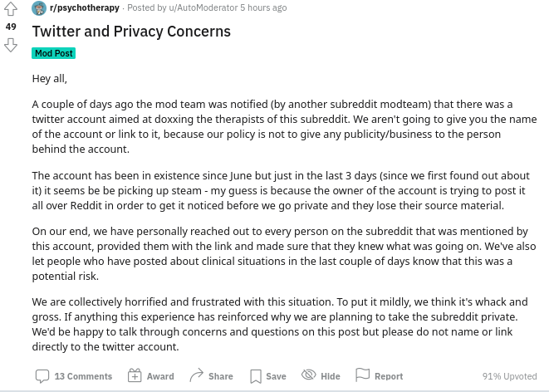Open u/AutoModerator's profile link
The width and height of the screenshot is (549, 392).
(x=203, y=7)
